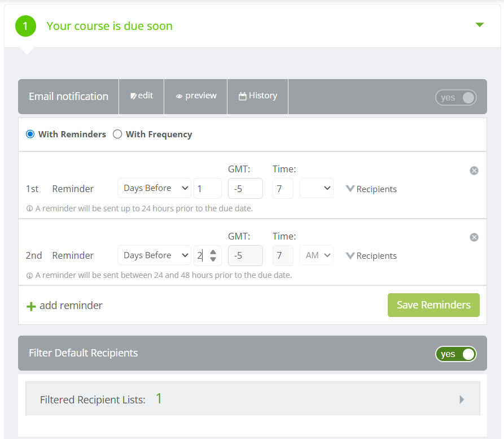Toggle the Email notification yes switch
Viewport: 504px width, 439px height.
456,98
